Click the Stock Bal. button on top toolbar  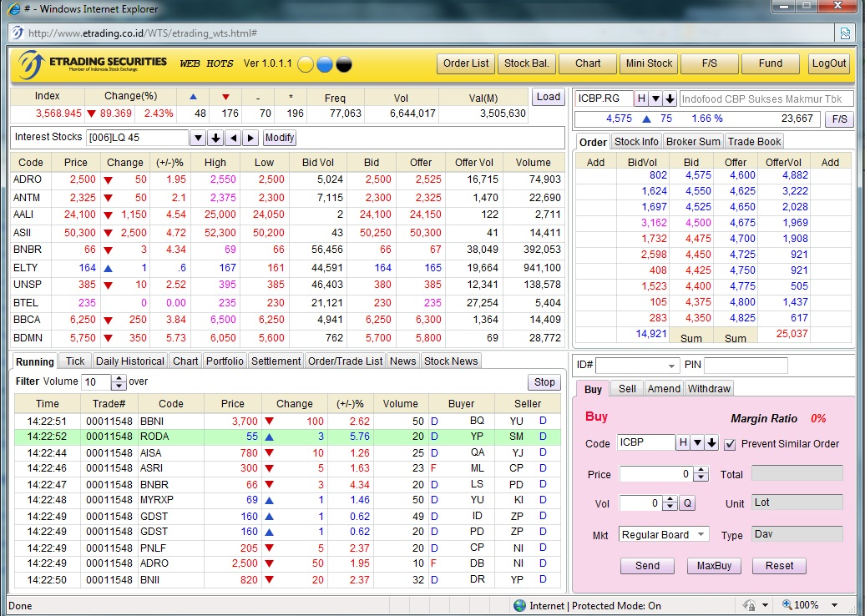click(526, 63)
